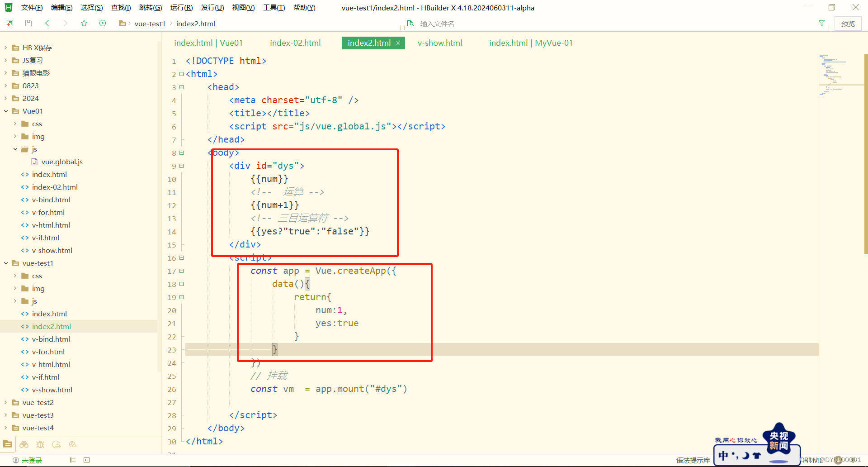The width and height of the screenshot is (868, 467).
Task: Click the 预览 preview button
Action: pyautogui.click(x=848, y=24)
